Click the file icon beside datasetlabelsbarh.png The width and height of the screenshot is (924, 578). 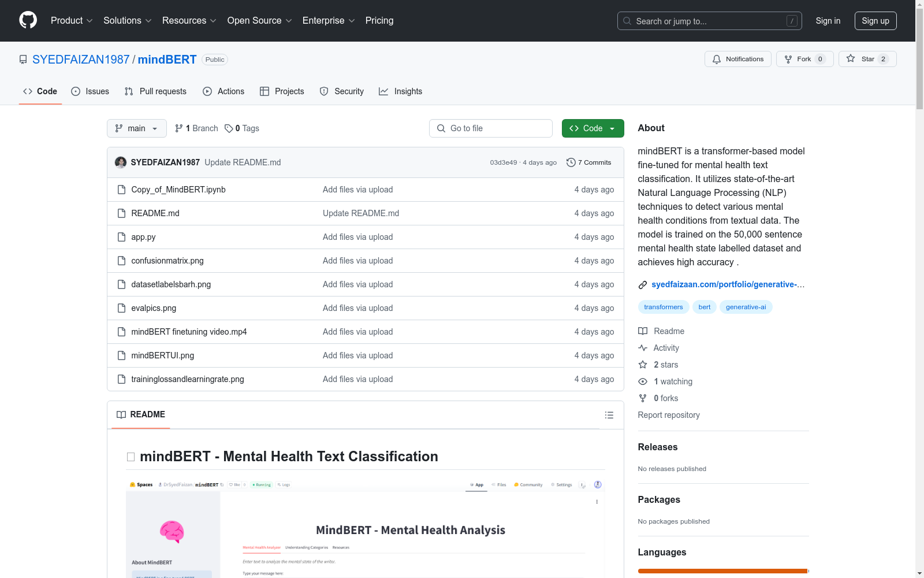click(121, 284)
